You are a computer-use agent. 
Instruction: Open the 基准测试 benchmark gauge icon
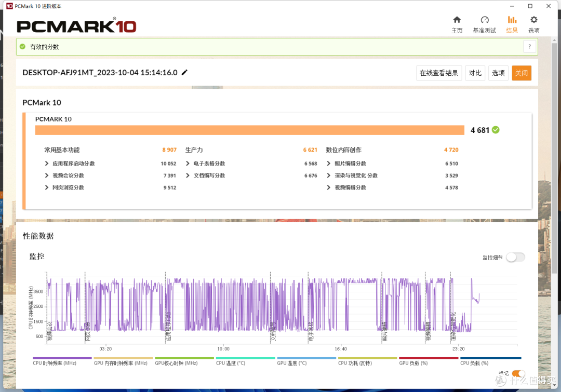click(485, 20)
